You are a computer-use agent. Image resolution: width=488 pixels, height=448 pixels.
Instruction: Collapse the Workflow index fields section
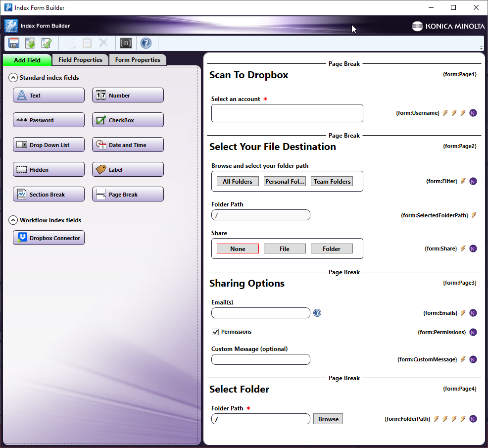[13, 220]
